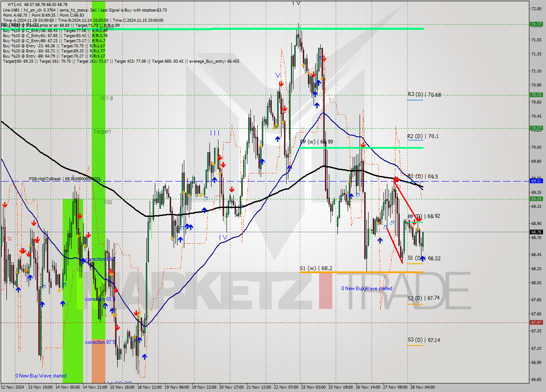Click the green 71.77 price tag
The image size is (546, 392).
[536, 24]
